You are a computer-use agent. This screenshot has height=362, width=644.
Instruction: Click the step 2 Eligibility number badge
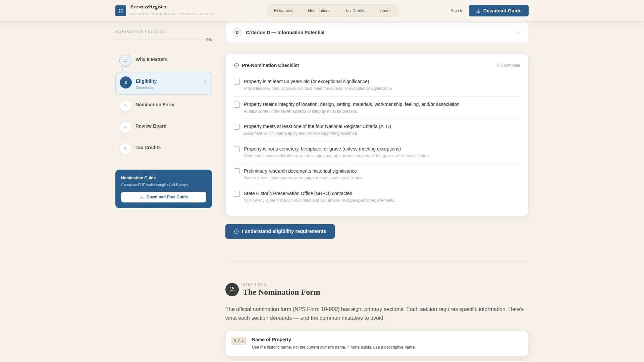tap(126, 82)
